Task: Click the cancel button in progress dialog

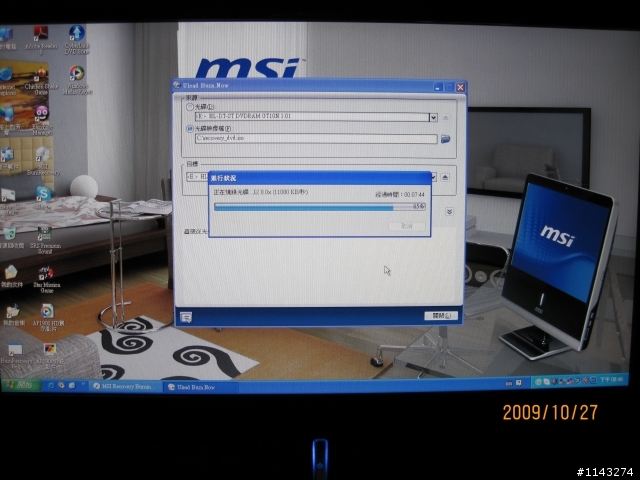Action: 407,226
